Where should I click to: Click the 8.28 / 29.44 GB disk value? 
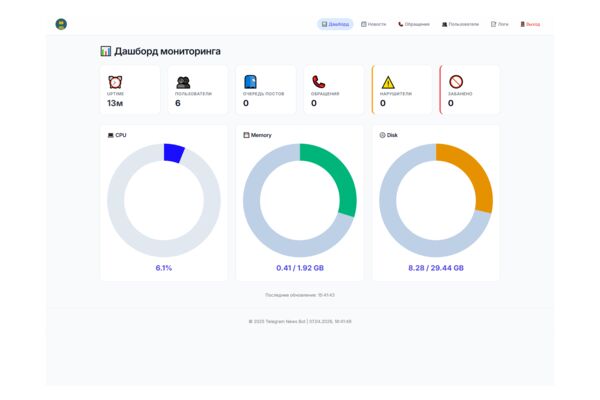(436, 268)
